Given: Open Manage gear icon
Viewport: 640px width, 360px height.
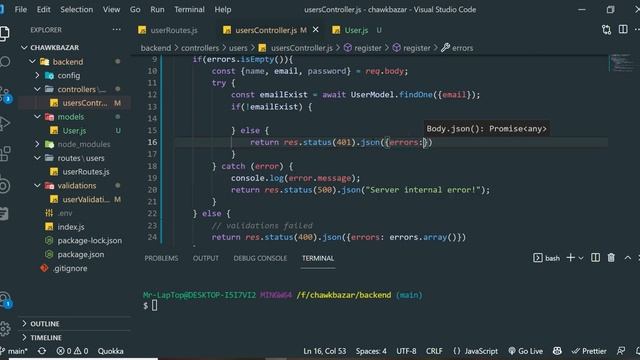Looking at the screenshot, I should tap(5, 328).
